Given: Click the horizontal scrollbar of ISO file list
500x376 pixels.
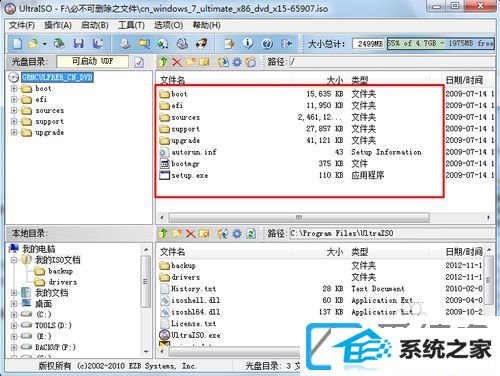Looking at the screenshot, I should [x=299, y=218].
